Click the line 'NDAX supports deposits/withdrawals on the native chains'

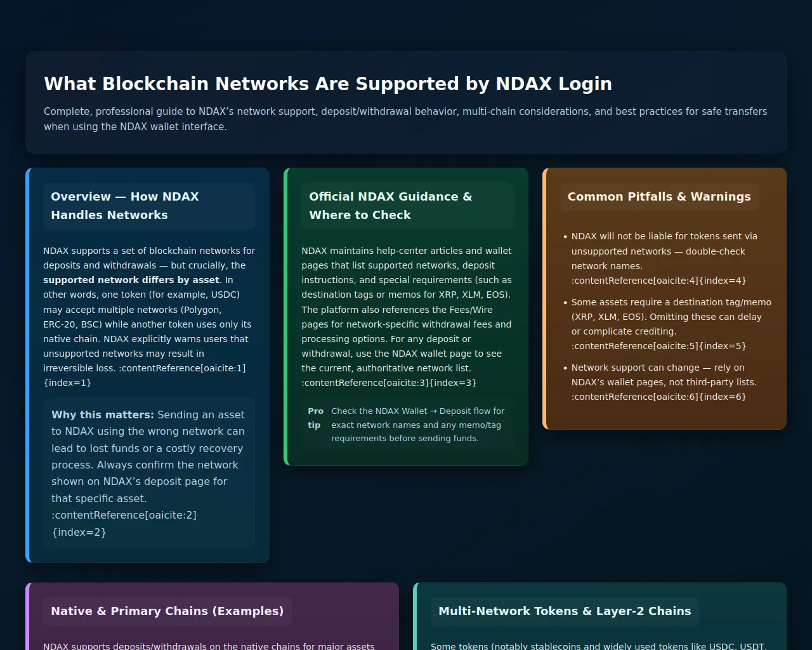(x=209, y=646)
